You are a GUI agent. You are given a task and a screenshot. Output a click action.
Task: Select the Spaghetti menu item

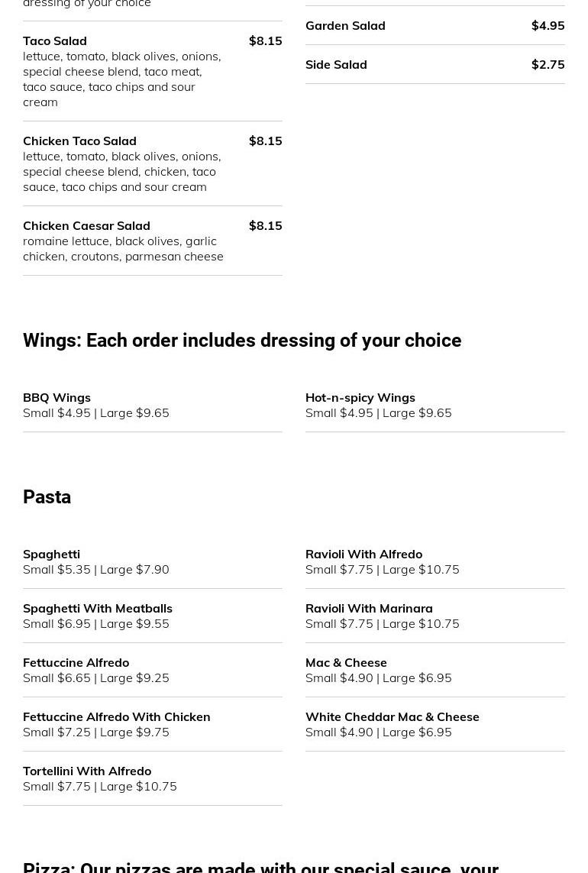(x=51, y=554)
